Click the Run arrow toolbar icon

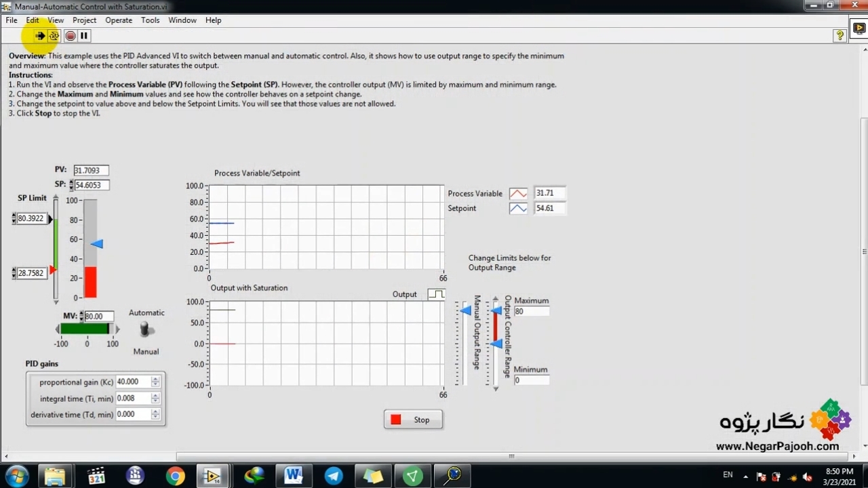tap(40, 36)
